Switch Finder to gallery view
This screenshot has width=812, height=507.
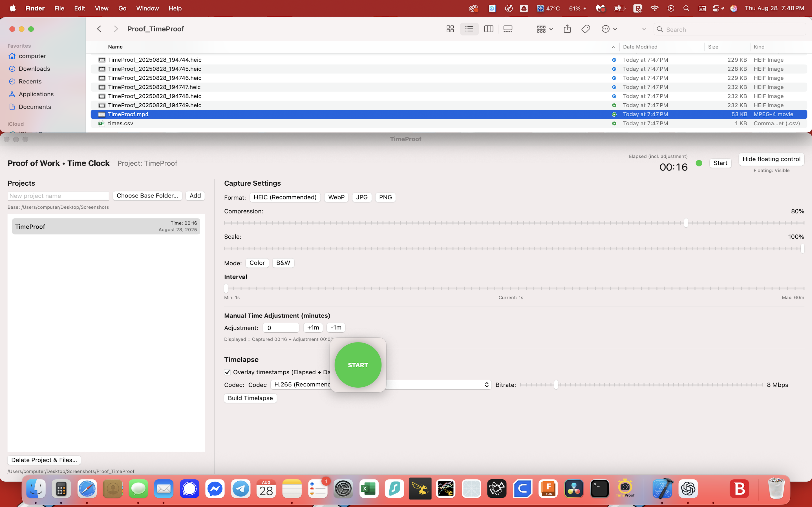pos(508,29)
